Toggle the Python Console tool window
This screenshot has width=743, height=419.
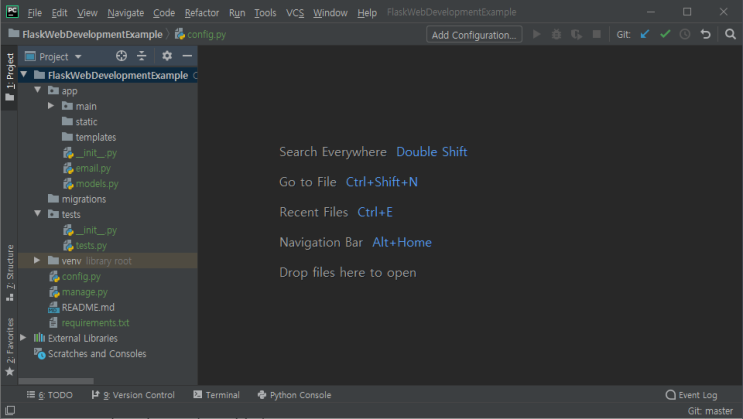tap(294, 395)
